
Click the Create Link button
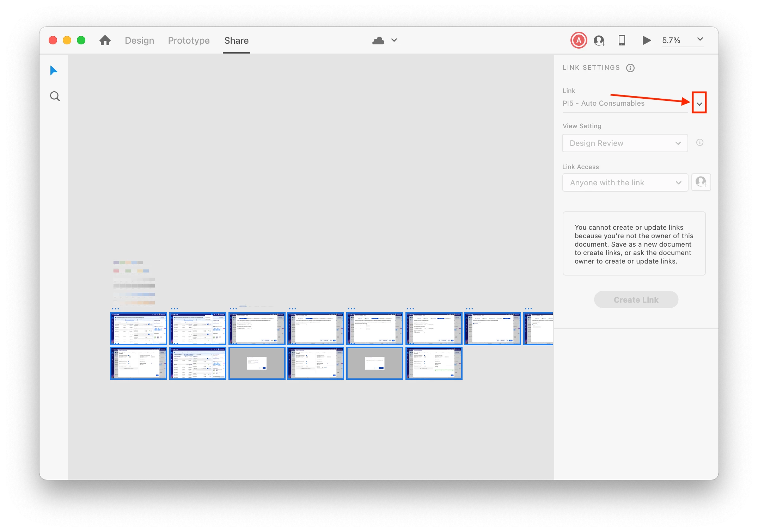pos(636,300)
